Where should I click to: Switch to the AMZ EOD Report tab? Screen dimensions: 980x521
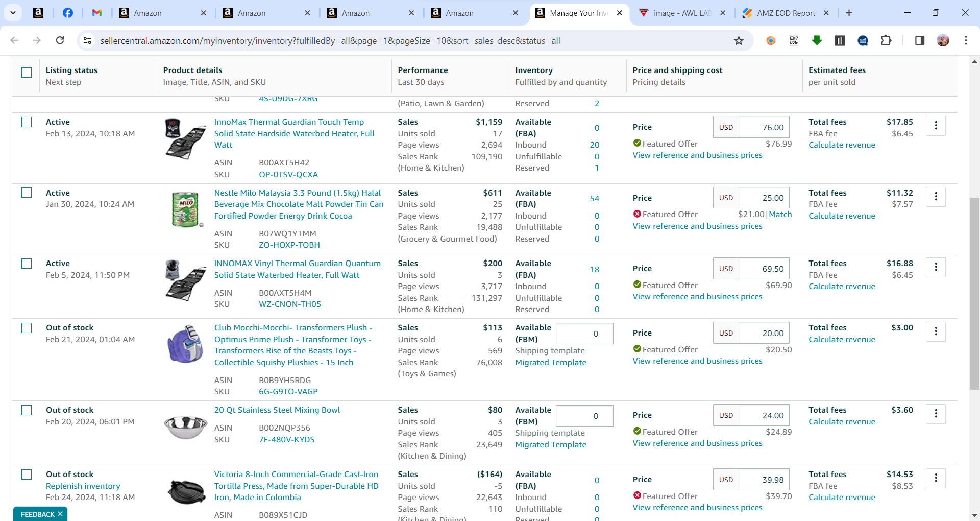tap(786, 13)
